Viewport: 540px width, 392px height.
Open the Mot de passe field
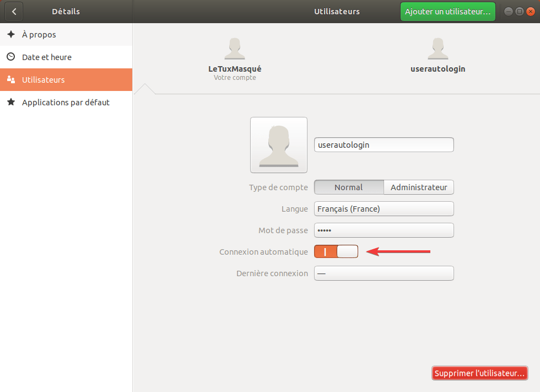coord(384,230)
